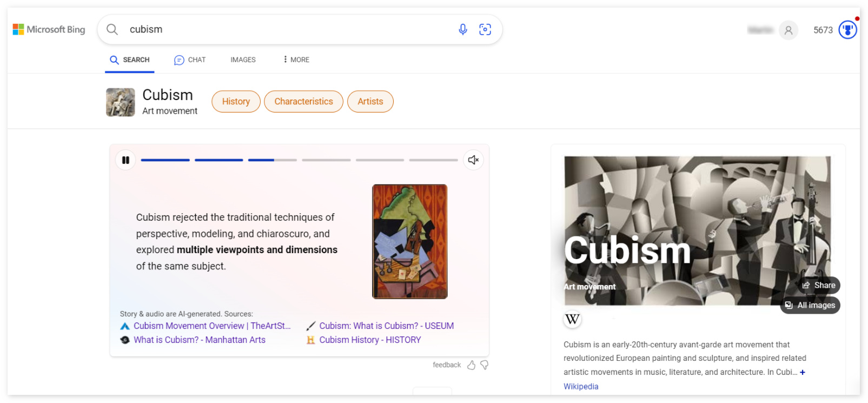Jump to the fifth story progress segment
The width and height of the screenshot is (868, 403).
(x=380, y=160)
